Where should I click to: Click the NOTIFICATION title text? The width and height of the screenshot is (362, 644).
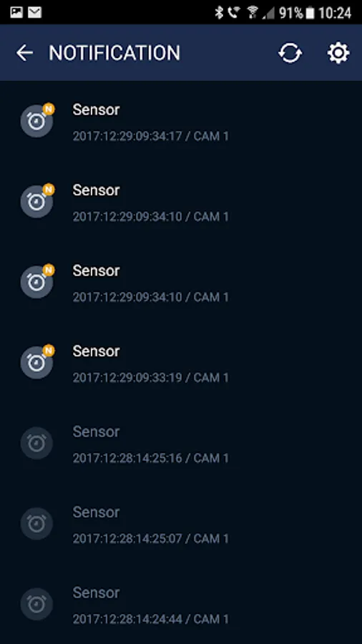point(114,53)
